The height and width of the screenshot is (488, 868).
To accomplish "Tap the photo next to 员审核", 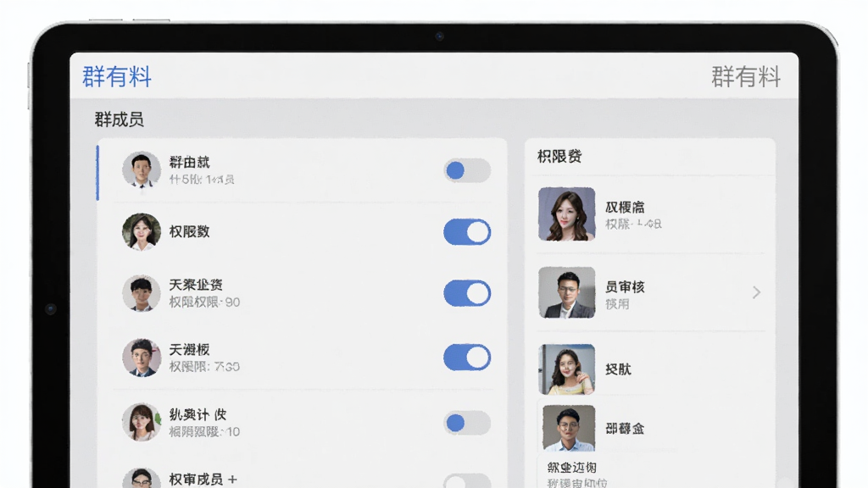I will pos(567,292).
